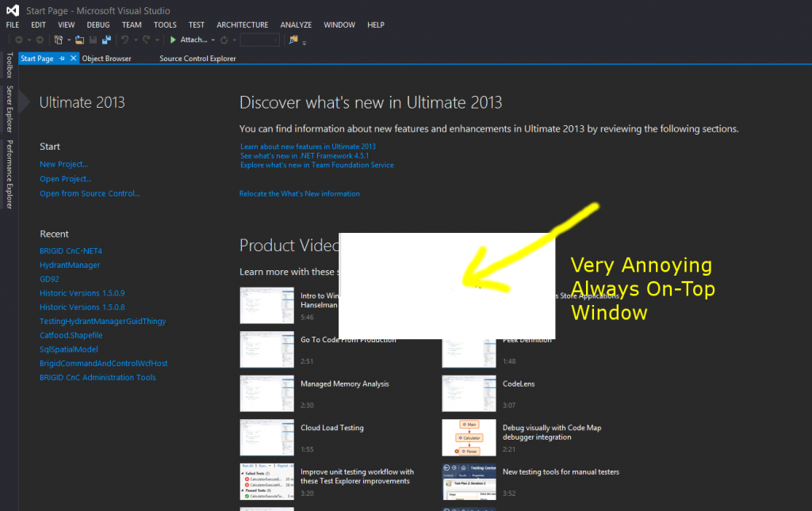This screenshot has width=812, height=511.
Task: Click Learn about new features link
Action: pos(308,147)
